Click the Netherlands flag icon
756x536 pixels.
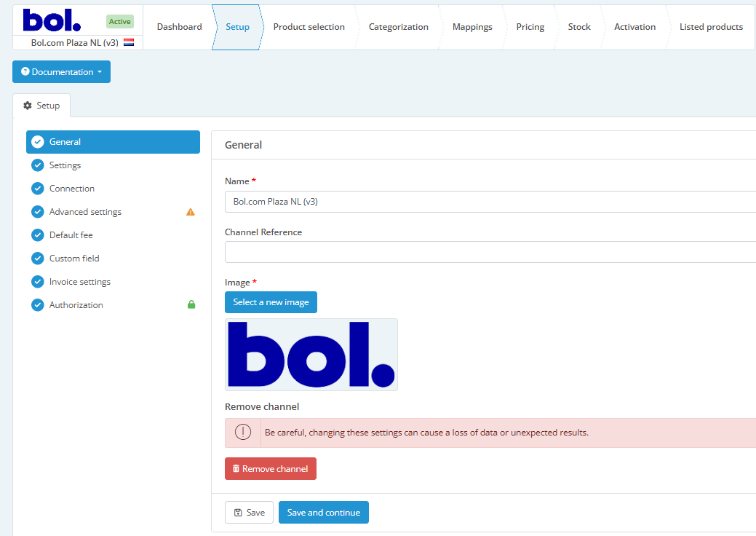click(x=129, y=42)
